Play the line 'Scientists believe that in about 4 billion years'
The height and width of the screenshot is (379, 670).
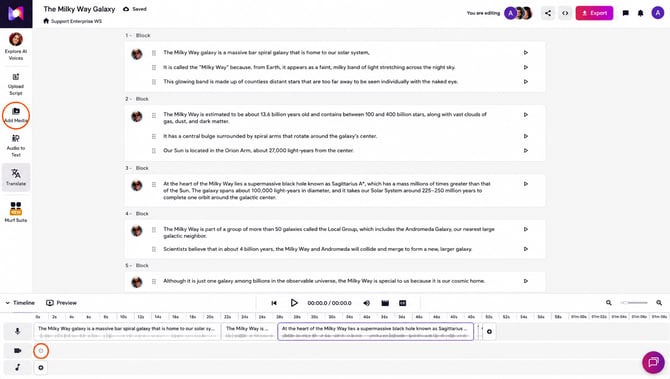coord(526,249)
